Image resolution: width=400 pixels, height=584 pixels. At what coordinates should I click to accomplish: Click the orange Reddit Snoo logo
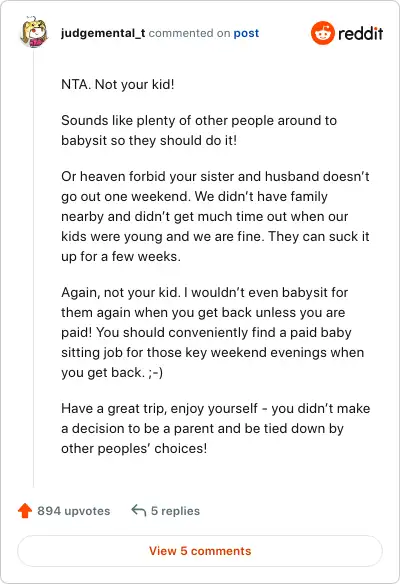coord(323,33)
